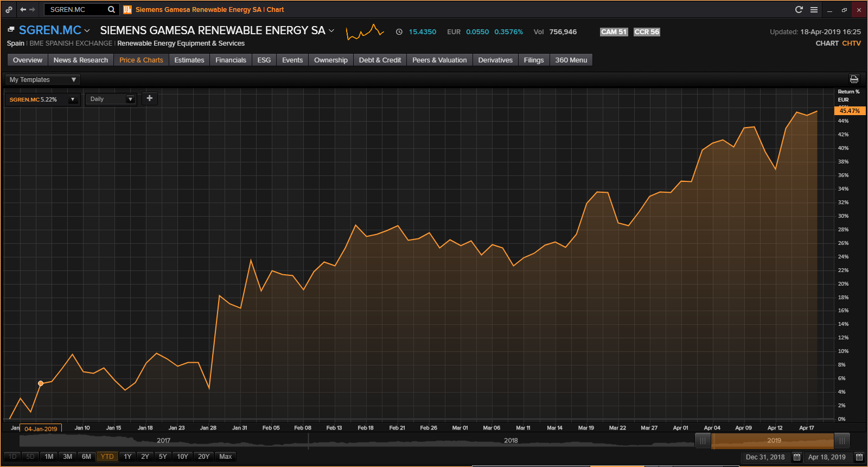Set chart range to 3M
The image size is (868, 467).
click(67, 457)
